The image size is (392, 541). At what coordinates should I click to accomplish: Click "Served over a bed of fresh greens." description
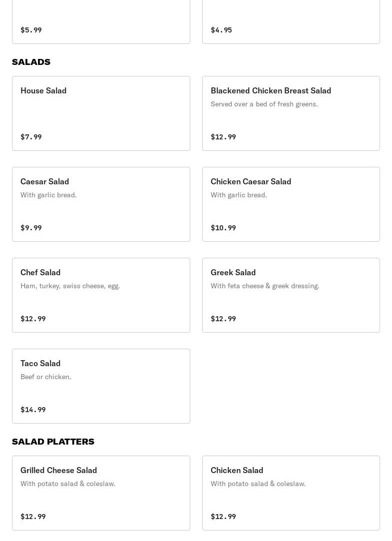pyautogui.click(x=264, y=104)
